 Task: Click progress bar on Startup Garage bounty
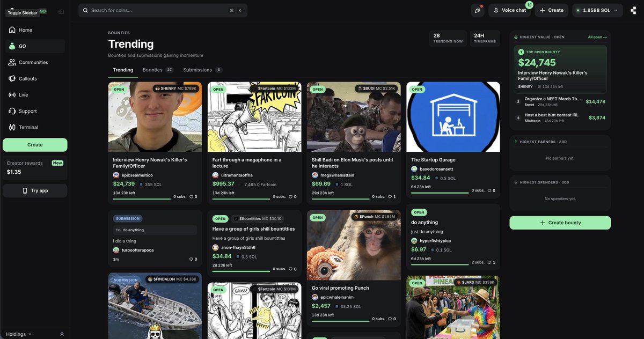pos(440,193)
